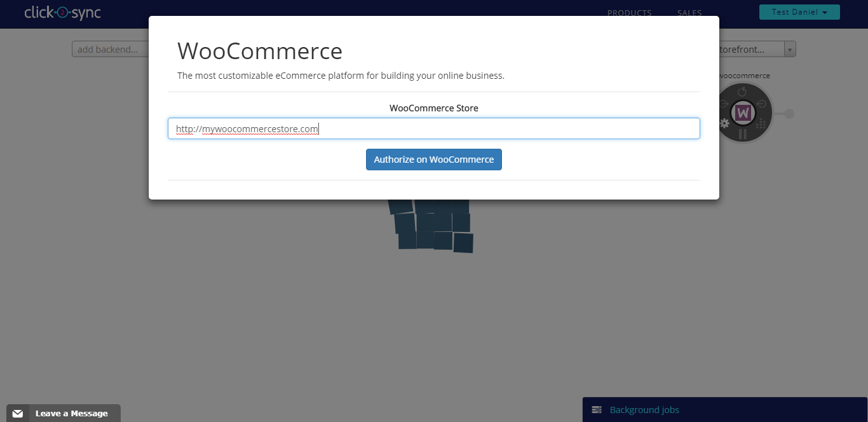The height and width of the screenshot is (422, 868).
Task: Expand the storefront dropdown arrow
Action: (x=790, y=49)
